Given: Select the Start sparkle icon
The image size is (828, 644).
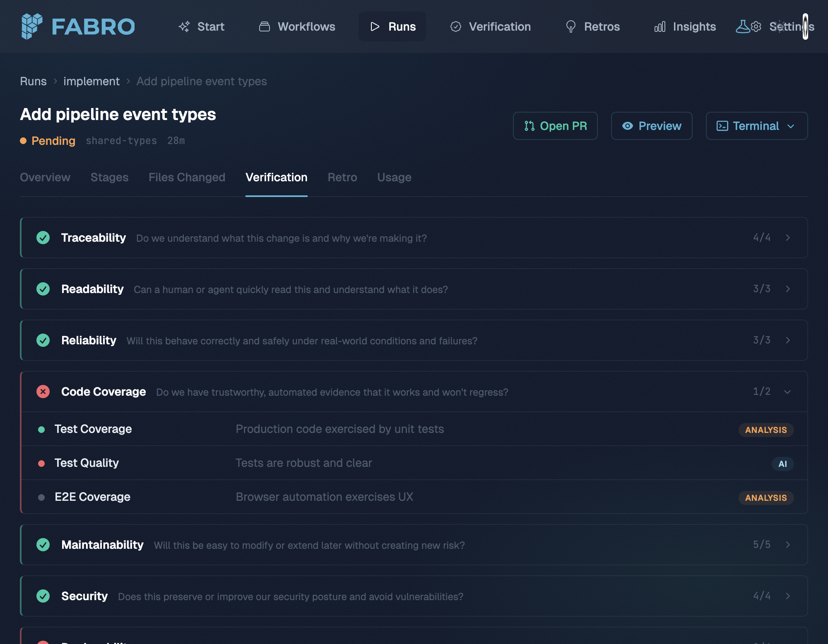Looking at the screenshot, I should tap(185, 26).
